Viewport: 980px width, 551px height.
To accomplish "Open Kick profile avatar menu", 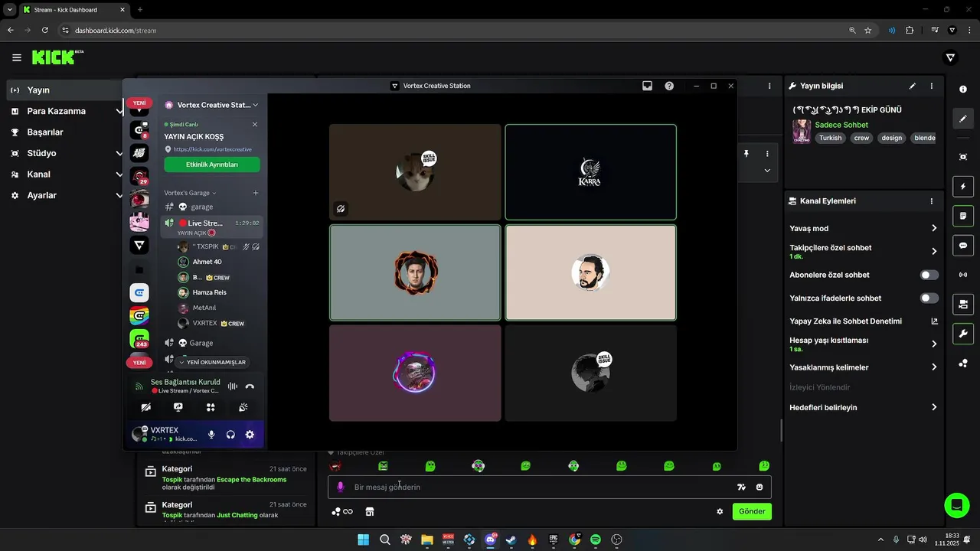I will click(x=951, y=57).
